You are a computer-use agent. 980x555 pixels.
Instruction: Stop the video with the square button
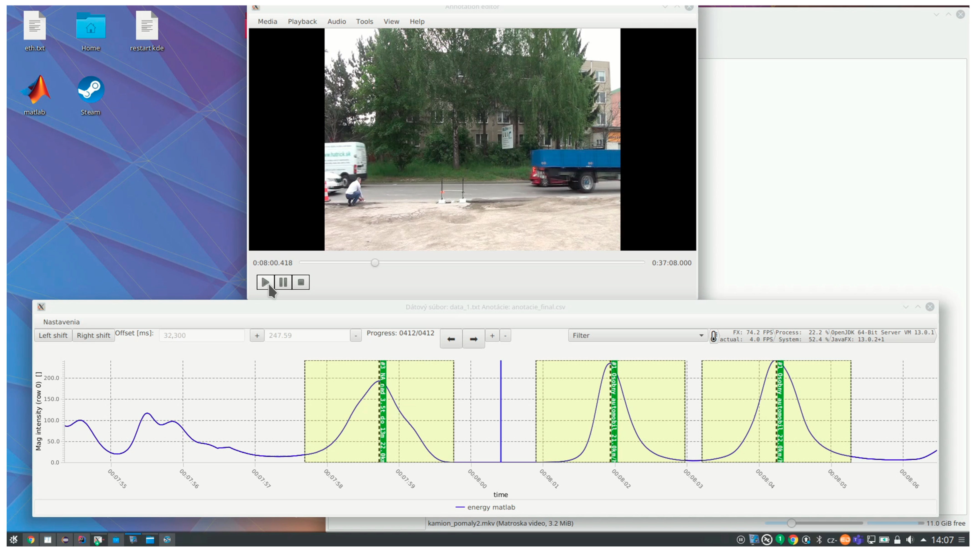pyautogui.click(x=301, y=282)
